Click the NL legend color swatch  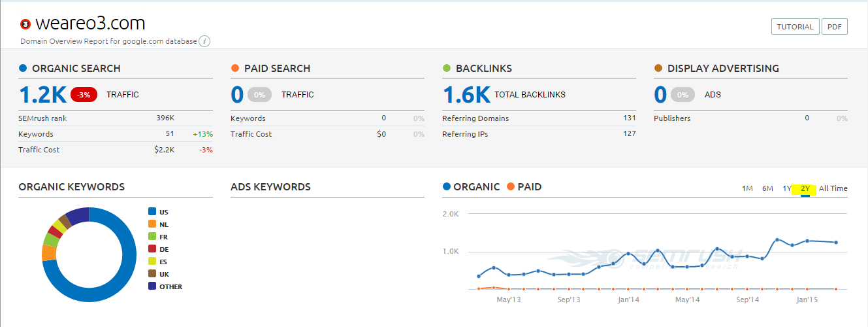click(x=152, y=224)
